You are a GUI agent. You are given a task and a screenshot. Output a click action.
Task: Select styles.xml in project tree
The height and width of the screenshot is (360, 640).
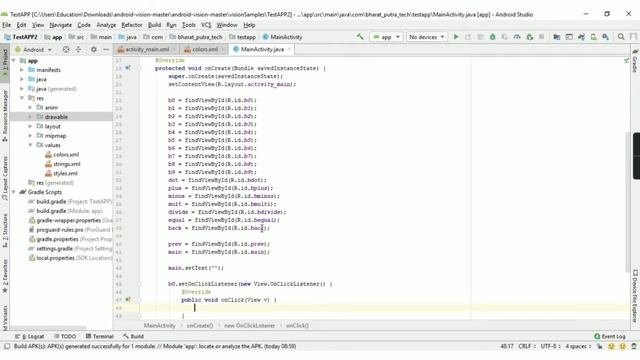pyautogui.click(x=65, y=173)
